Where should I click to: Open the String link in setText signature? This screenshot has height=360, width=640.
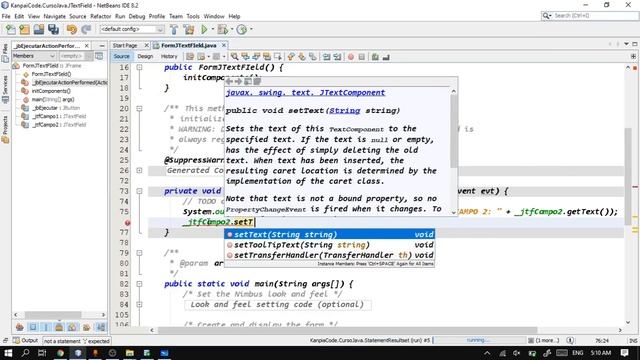coord(345,111)
